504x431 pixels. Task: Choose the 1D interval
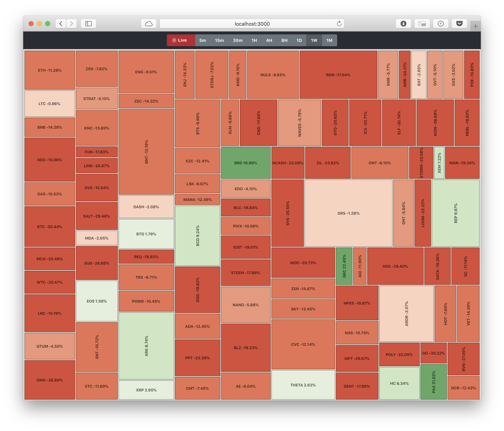299,40
